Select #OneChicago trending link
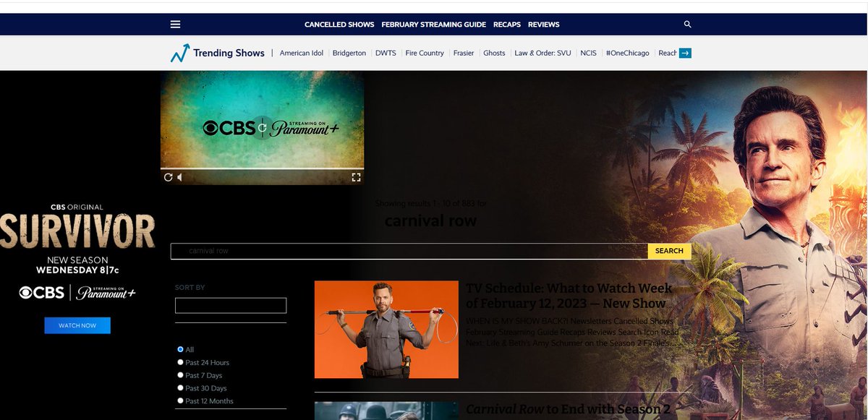The image size is (868, 420). 627,53
